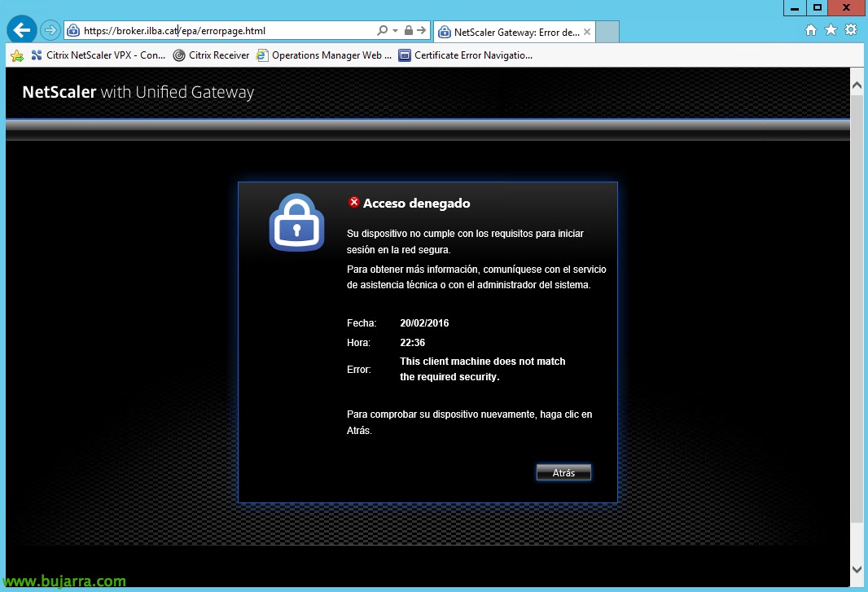Click the red error X icon
This screenshot has height=592, width=868.
353,202
